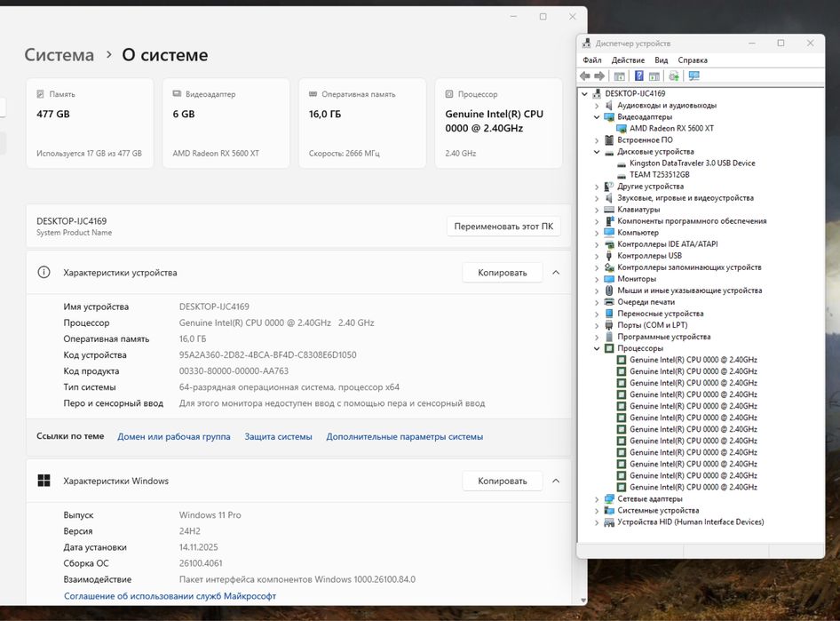This screenshot has width=840, height=621.
Task: Select Kingston DataTraveler 3.0 USB Device
Action: (x=692, y=163)
